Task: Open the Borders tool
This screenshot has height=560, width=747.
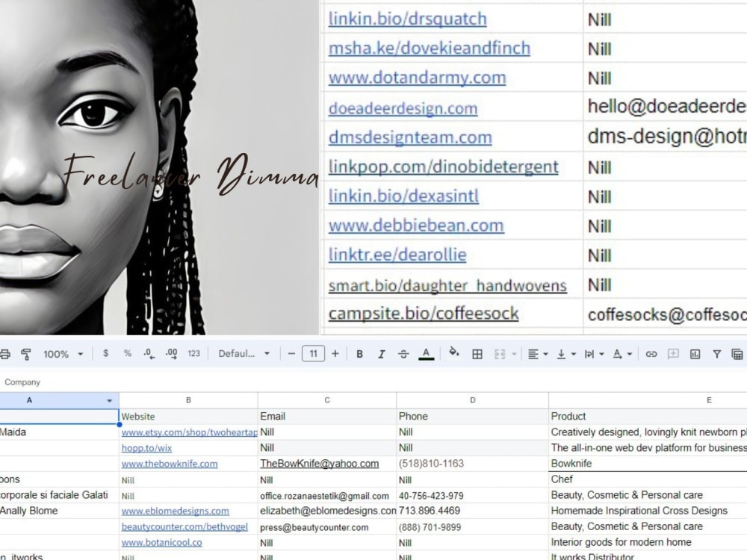Action: [x=477, y=354]
